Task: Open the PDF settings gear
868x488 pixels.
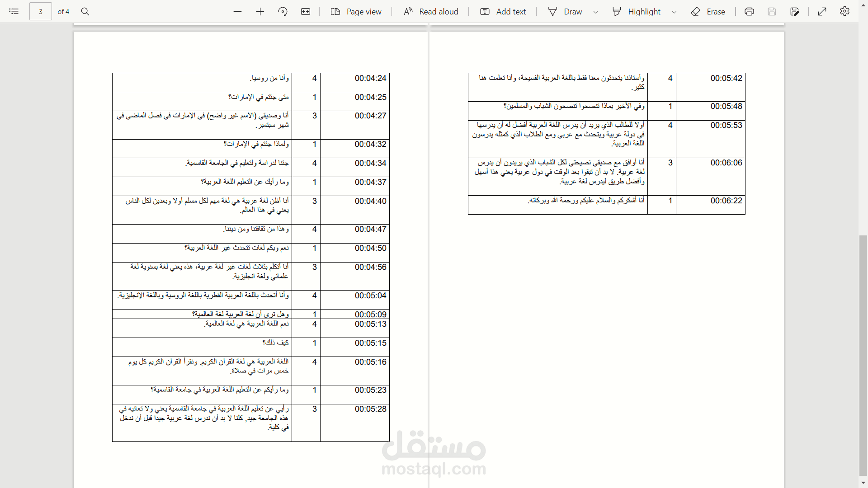Action: tap(844, 11)
